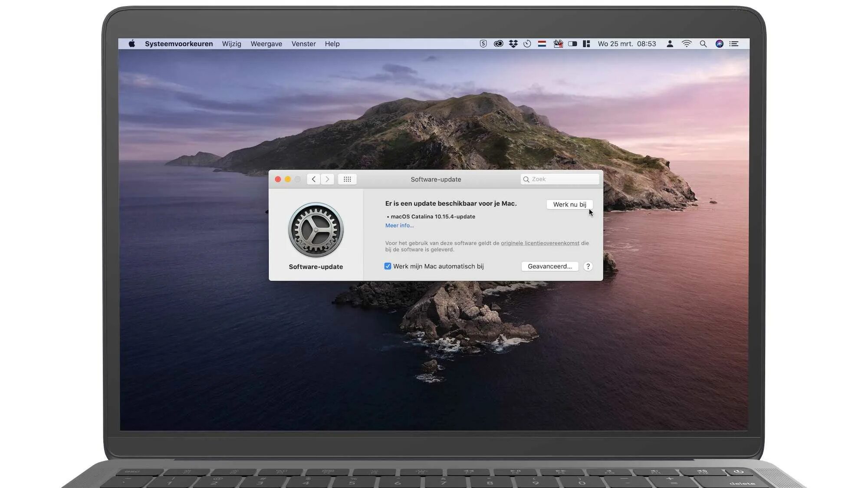The width and height of the screenshot is (868, 488).
Task: Activate Siri from the menu bar
Action: click(719, 43)
